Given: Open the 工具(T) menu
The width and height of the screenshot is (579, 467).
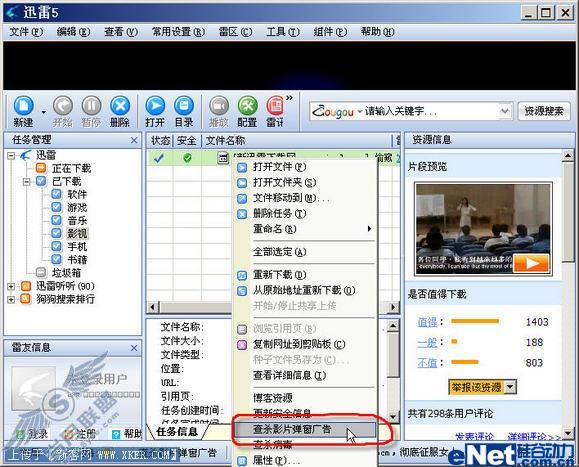Looking at the screenshot, I should tap(282, 32).
